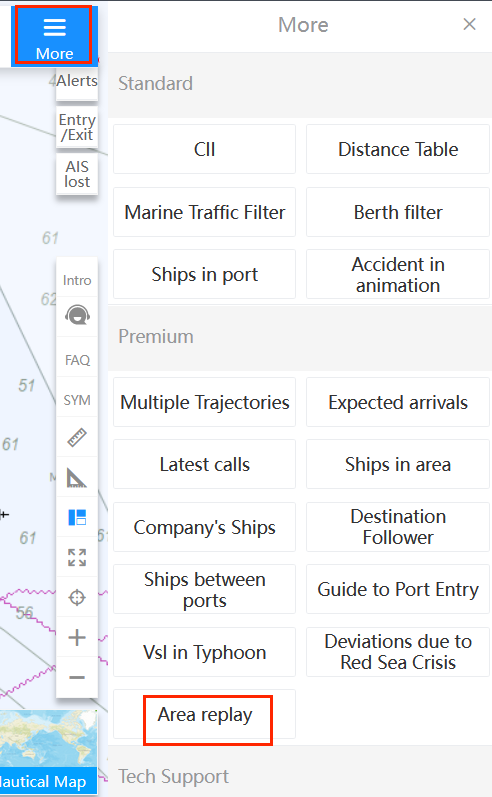Close the More panel

click(x=470, y=24)
